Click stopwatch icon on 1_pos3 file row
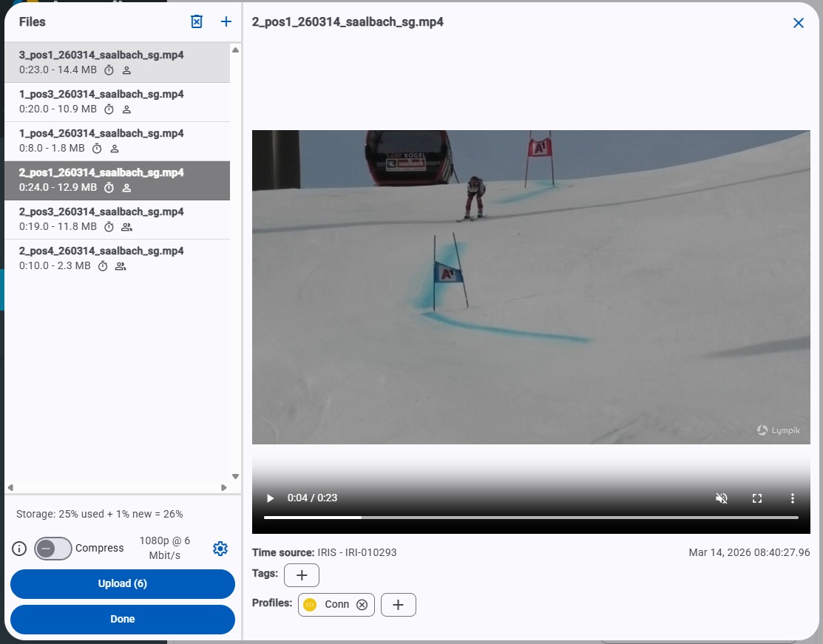Viewport: 823px width, 644px height. pos(109,109)
